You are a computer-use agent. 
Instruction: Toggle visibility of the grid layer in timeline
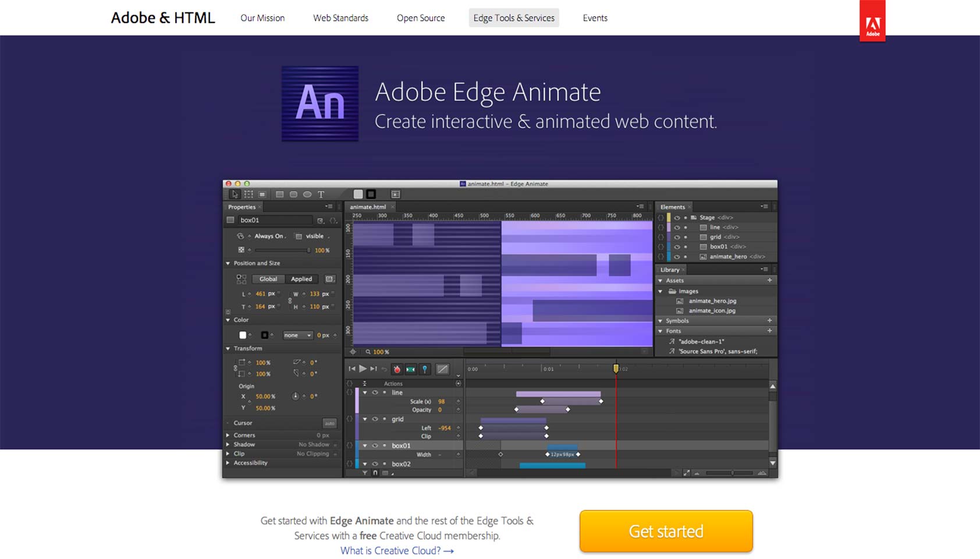click(375, 419)
